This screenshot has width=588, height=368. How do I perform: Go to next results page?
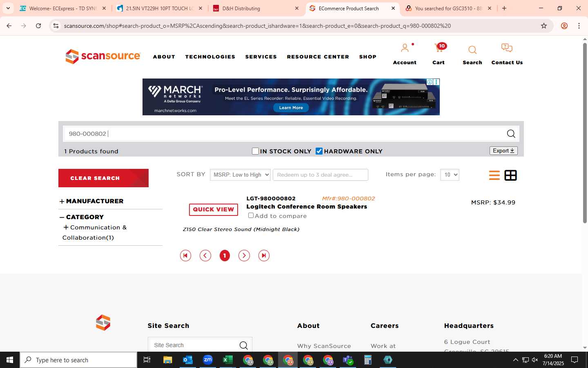point(244,256)
